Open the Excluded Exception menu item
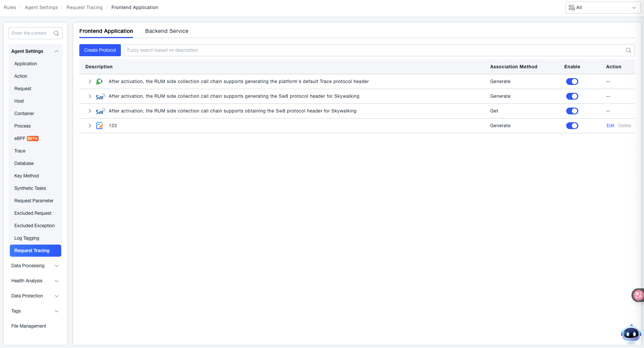Viewport: 644px width, 348px height. pos(34,226)
